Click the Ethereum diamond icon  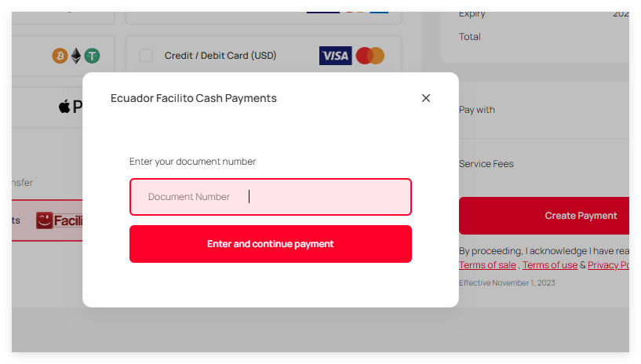(x=76, y=56)
